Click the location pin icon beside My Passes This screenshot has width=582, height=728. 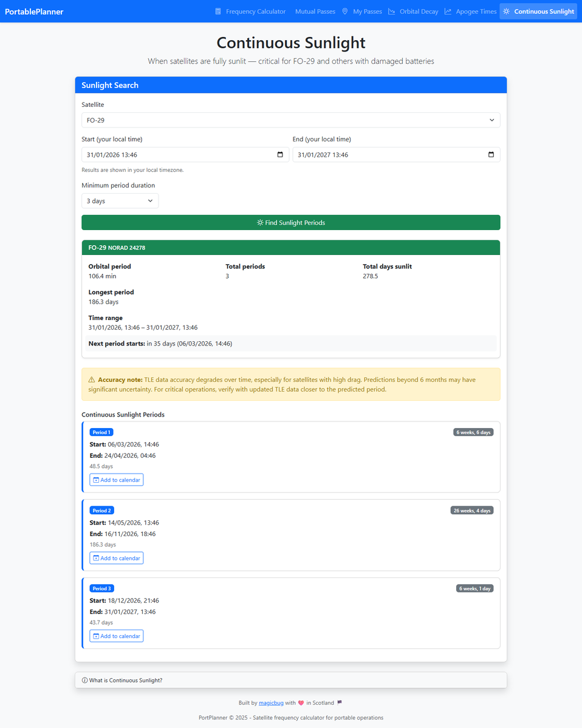point(344,12)
